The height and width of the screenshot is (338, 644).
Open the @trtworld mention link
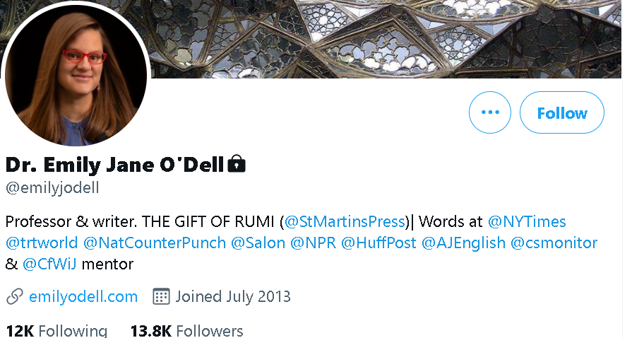click(41, 243)
